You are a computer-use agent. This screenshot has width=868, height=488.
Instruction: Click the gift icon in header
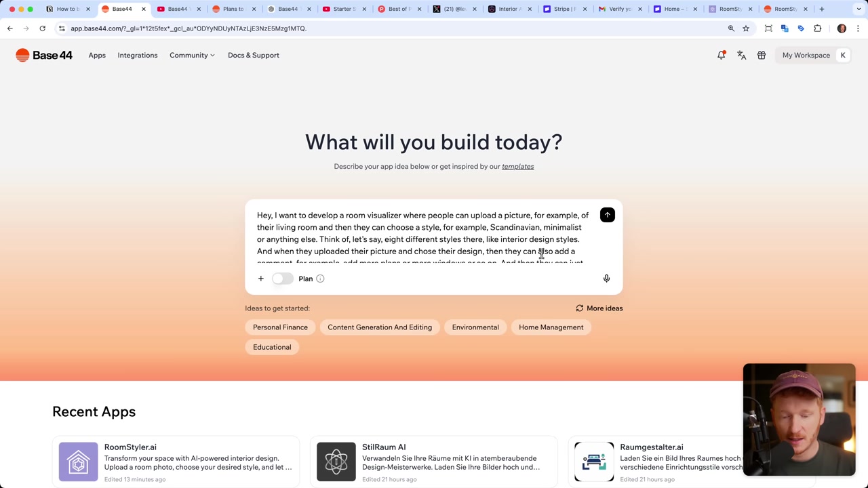[x=762, y=55]
